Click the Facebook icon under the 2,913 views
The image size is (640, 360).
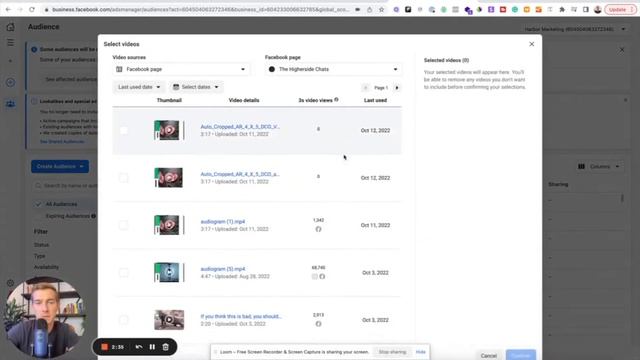(318, 324)
